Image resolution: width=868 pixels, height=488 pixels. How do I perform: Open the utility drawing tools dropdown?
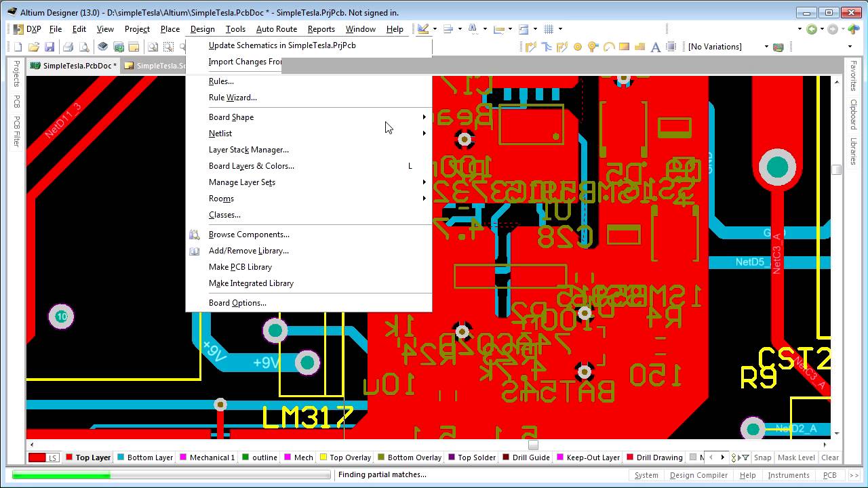pos(435,29)
